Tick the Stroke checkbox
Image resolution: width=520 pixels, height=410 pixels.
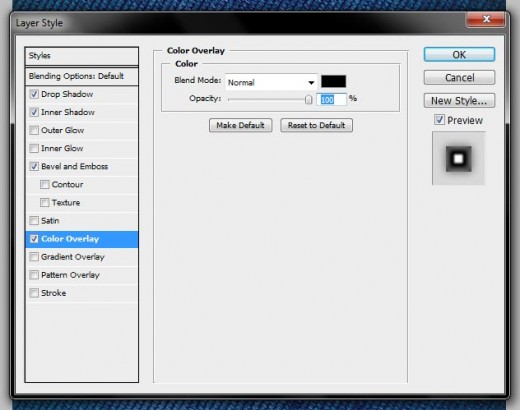pos(34,293)
